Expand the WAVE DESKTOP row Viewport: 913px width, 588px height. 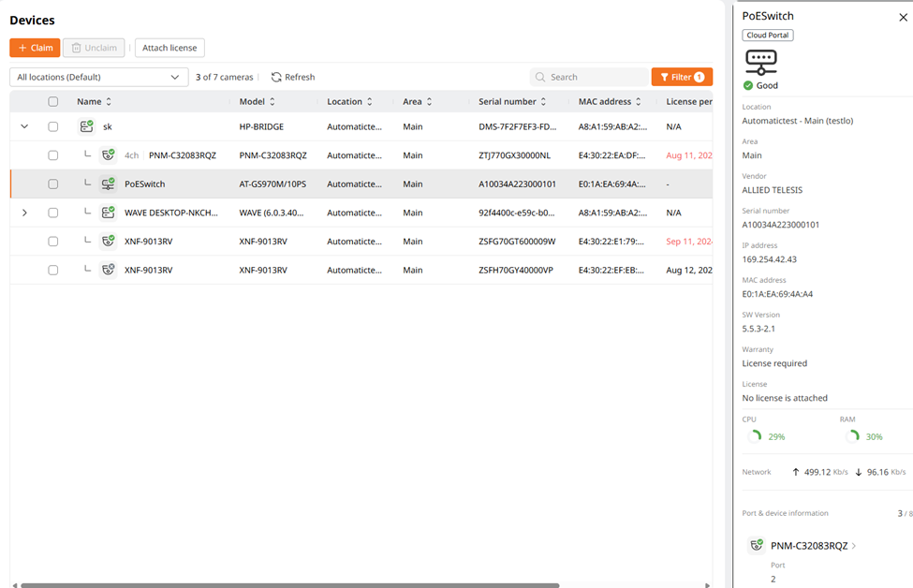24,213
